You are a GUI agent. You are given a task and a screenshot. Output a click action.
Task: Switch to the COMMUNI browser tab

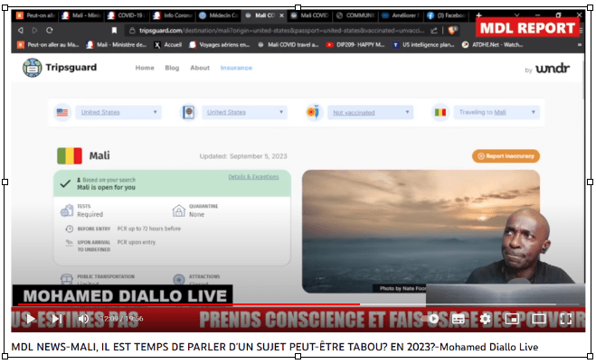pyautogui.click(x=355, y=15)
